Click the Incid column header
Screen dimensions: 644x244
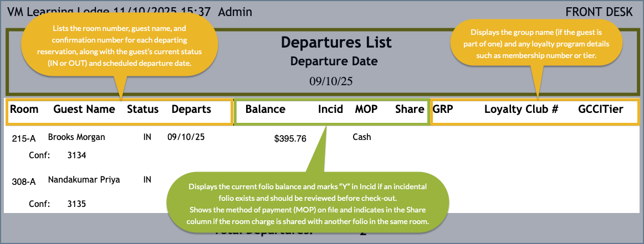pos(330,110)
